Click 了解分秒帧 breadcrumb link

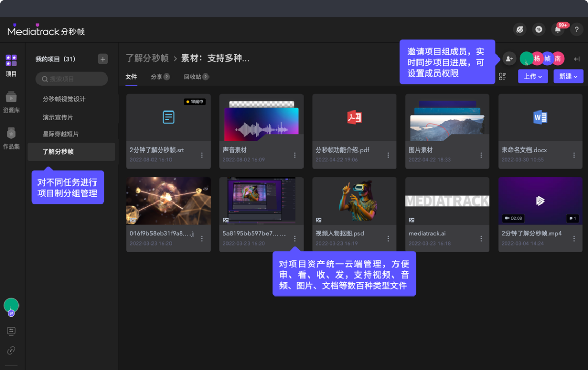point(147,58)
